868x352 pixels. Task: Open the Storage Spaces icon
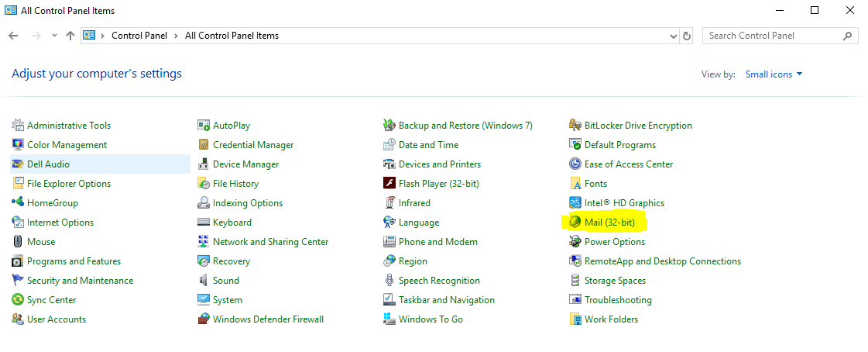[576, 281]
